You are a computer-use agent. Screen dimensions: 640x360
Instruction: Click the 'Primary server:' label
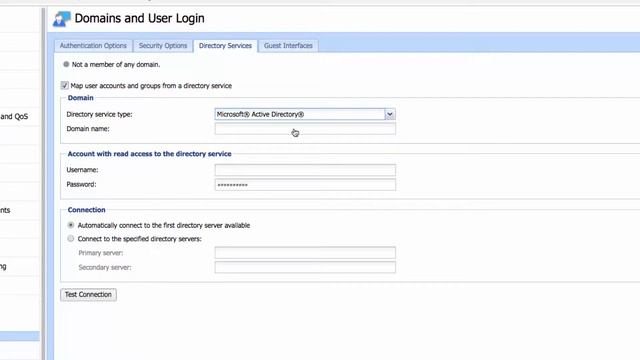pos(100,253)
